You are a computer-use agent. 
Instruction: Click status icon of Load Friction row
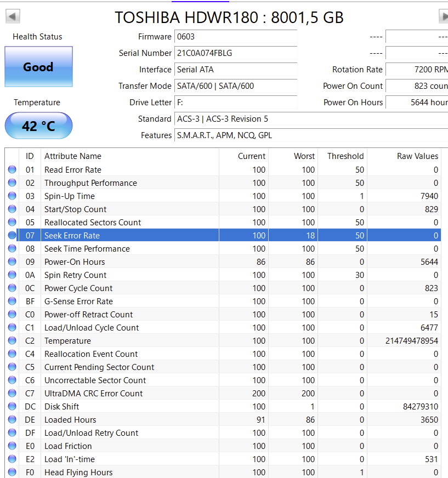pyautogui.click(x=12, y=446)
